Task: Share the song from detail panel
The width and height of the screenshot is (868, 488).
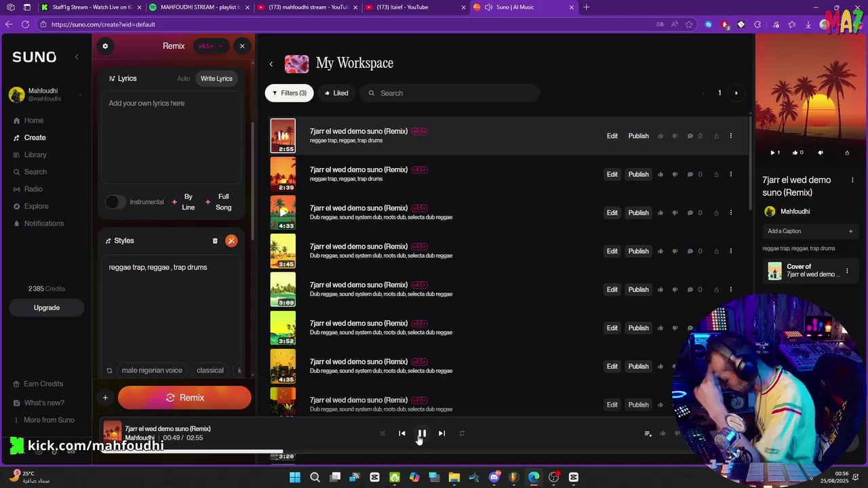Action: (x=847, y=153)
